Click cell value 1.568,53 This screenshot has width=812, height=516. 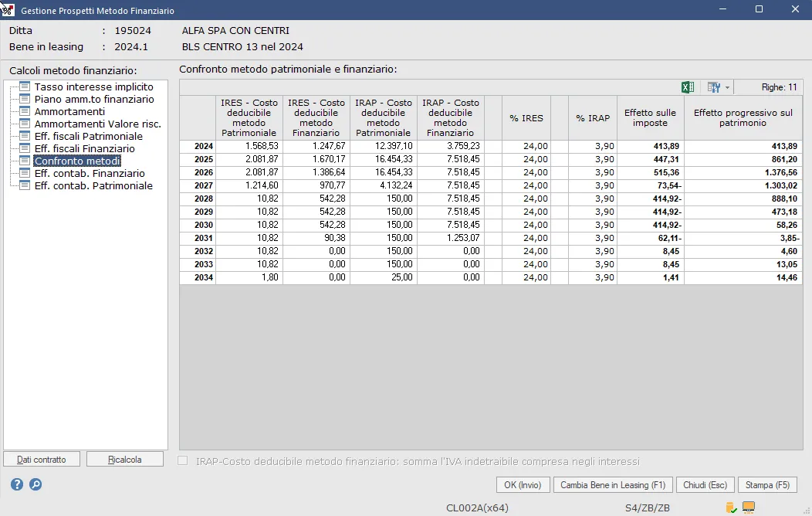click(249, 146)
